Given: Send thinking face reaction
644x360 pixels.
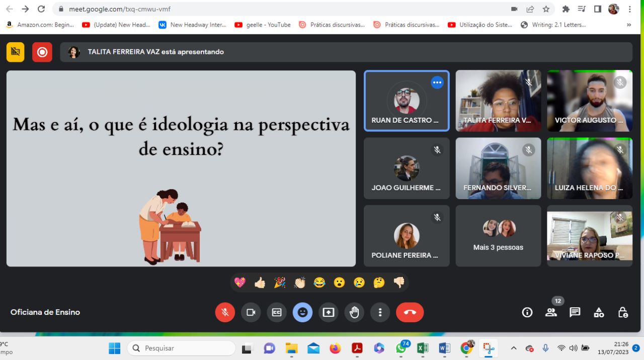Looking at the screenshot, I should [x=379, y=283].
